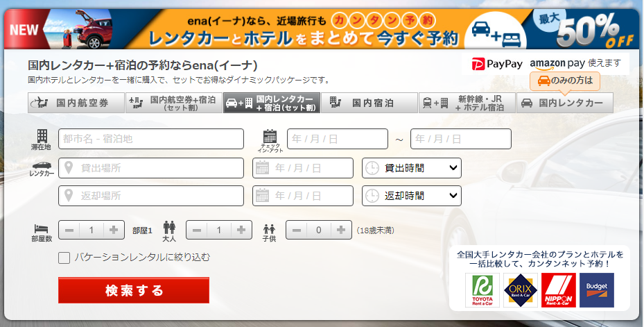Focus the 都市名 - 宿泊地 input field

(151, 139)
